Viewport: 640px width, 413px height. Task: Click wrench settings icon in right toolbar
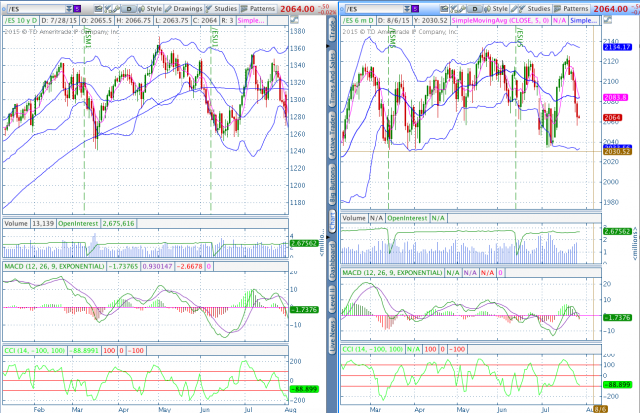tap(462, 9)
